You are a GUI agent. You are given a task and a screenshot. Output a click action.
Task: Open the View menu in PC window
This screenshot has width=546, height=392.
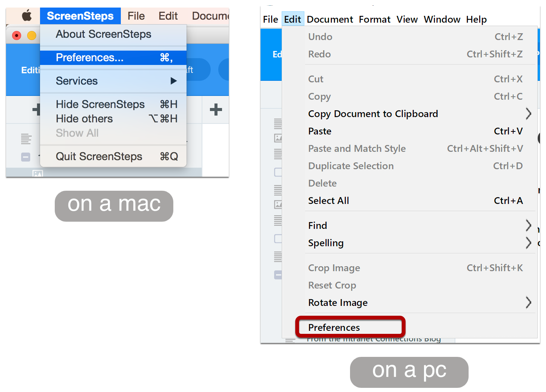click(x=407, y=19)
